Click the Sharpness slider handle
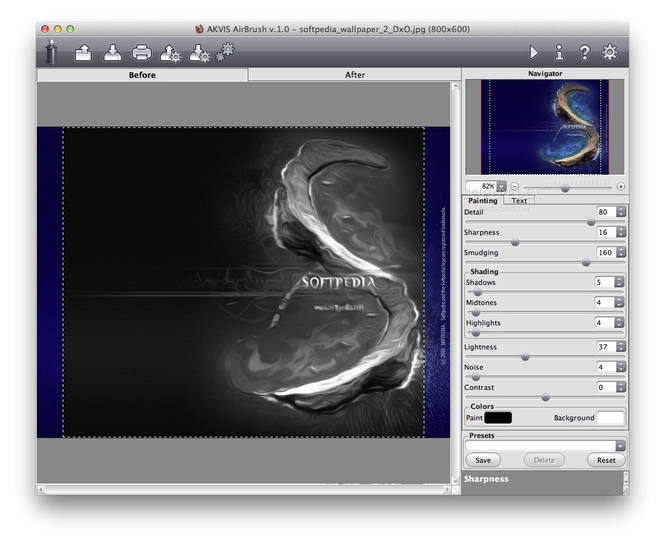Image resolution: width=665 pixels, height=545 pixels. [515, 242]
